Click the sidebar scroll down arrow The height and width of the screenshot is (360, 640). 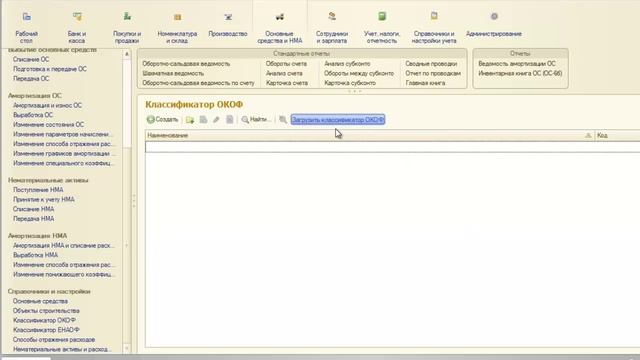pos(127,348)
